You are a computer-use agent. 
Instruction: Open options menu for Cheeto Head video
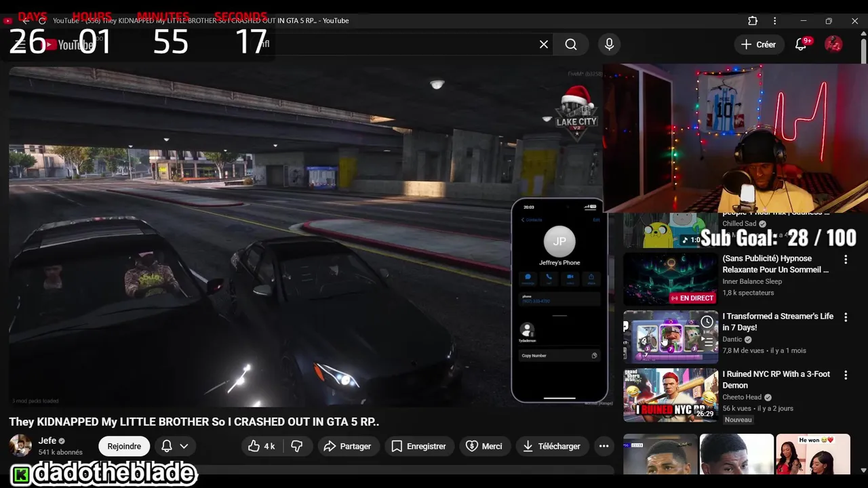click(x=846, y=375)
